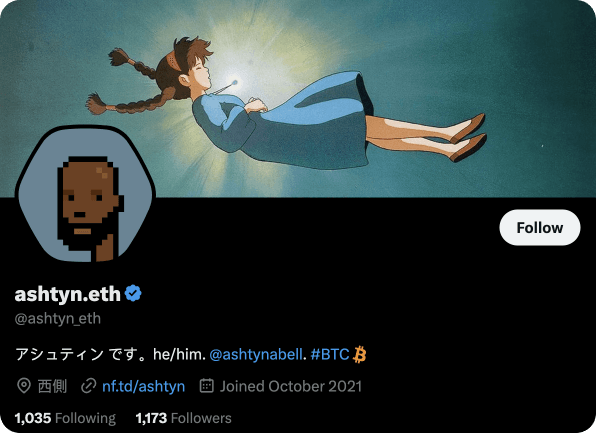Open the hexagonal pixel-art profile avatar
The image size is (596, 433).
85,194
